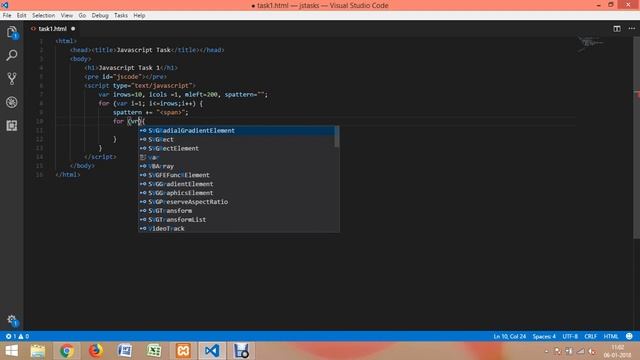Open the Help menu

(139, 16)
